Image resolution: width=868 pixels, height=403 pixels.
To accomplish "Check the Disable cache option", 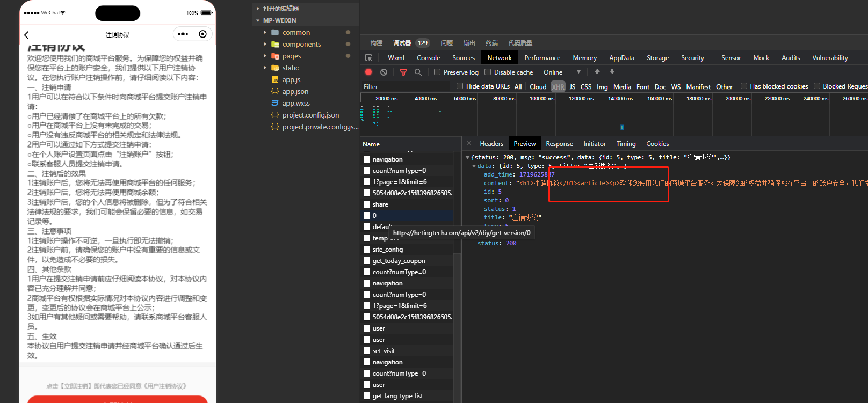I will point(488,72).
